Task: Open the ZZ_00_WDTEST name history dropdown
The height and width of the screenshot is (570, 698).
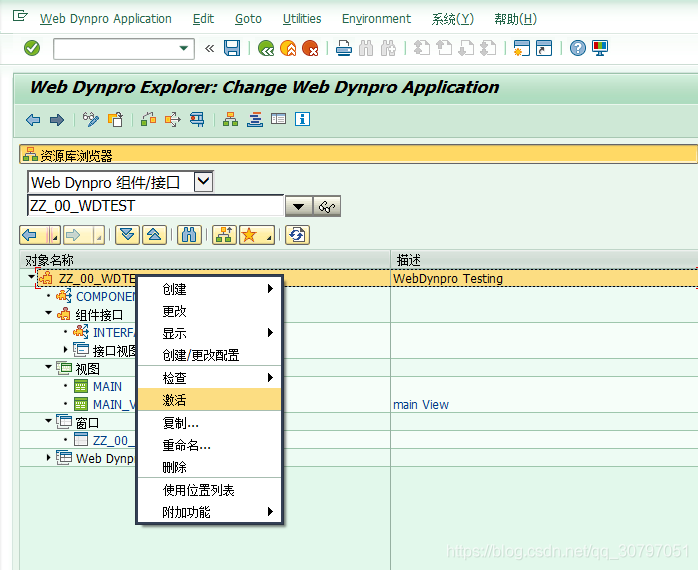Action: click(299, 206)
